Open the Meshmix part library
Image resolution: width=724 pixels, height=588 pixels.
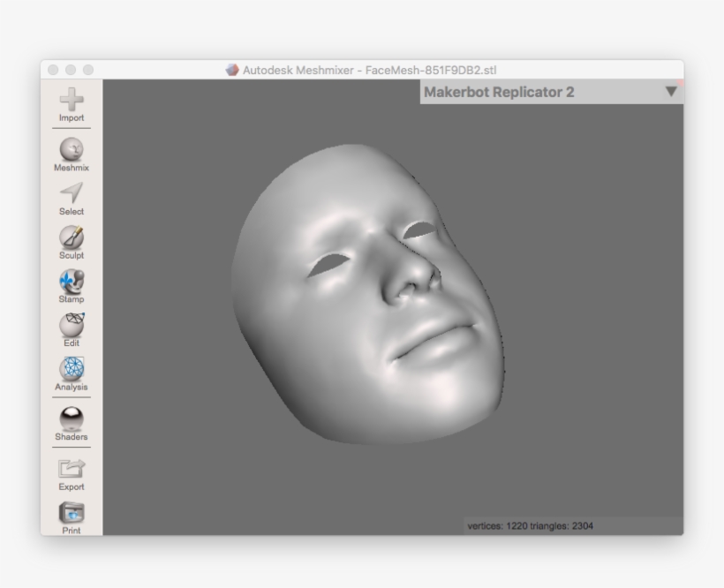(71, 149)
